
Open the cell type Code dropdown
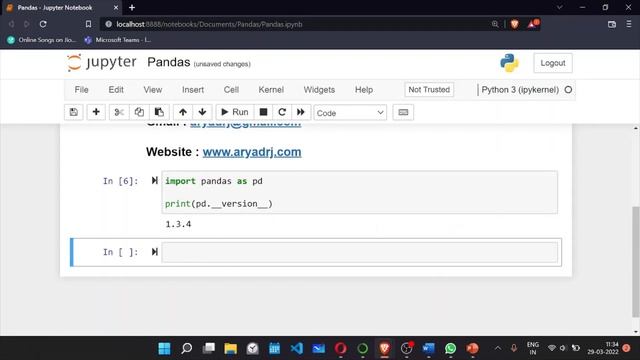350,113
